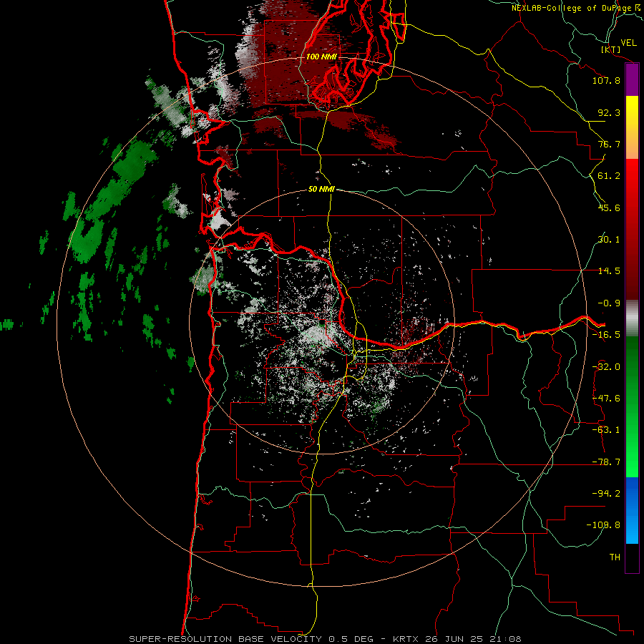Click the 50 NMI range ring label
The height and width of the screenshot is (644, 644).
321,190
